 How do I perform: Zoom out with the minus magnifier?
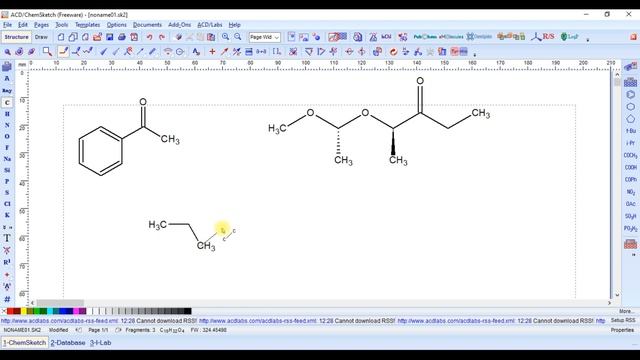pyautogui.click(x=238, y=37)
